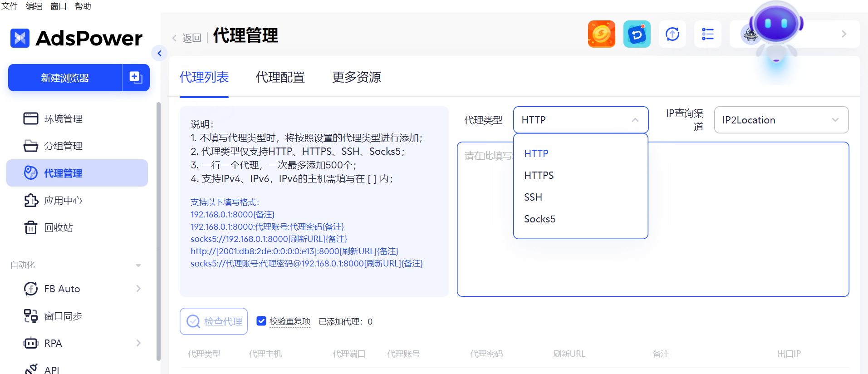Click the 返回 link

click(x=191, y=38)
